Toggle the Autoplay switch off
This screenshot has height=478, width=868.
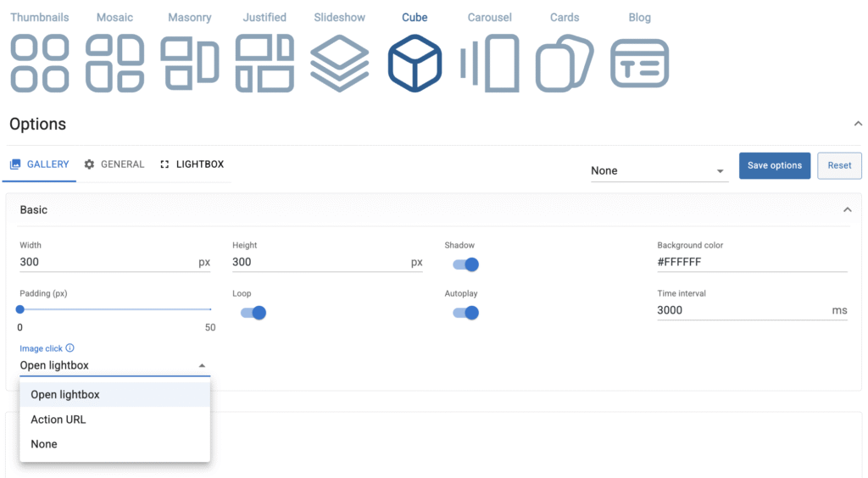[465, 313]
